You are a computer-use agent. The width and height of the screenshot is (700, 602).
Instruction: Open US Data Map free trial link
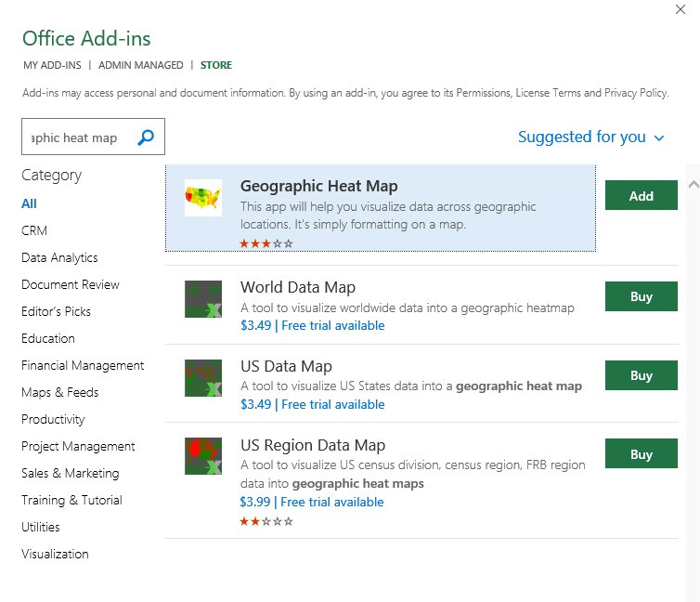tap(332, 404)
